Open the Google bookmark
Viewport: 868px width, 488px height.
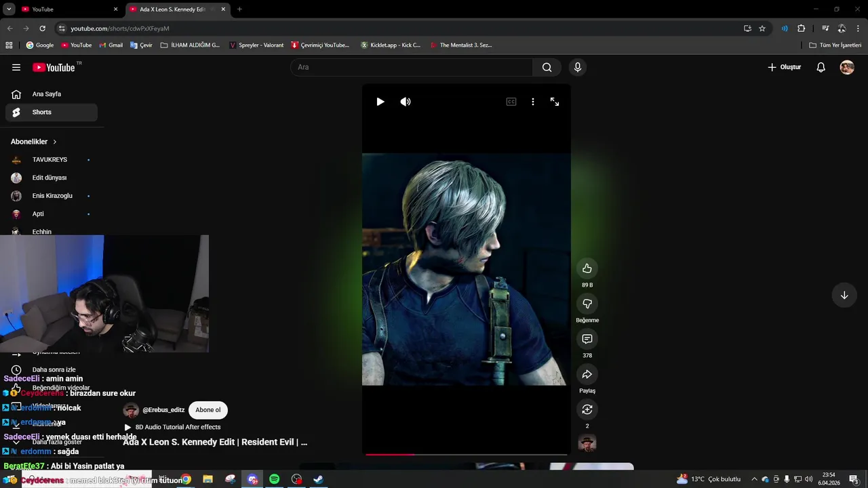tap(40, 45)
